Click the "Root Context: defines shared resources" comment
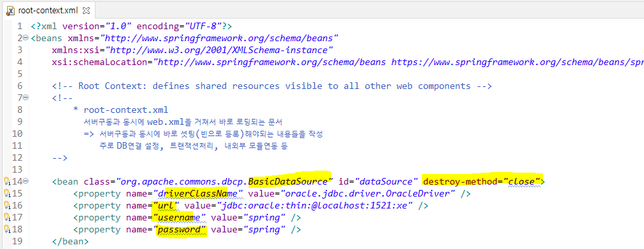Image resolution: width=644 pixels, height=249 pixels. [272, 86]
